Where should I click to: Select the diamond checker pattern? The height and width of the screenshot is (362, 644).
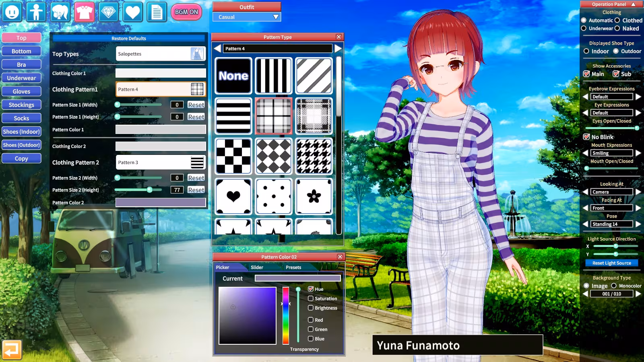[x=274, y=156]
